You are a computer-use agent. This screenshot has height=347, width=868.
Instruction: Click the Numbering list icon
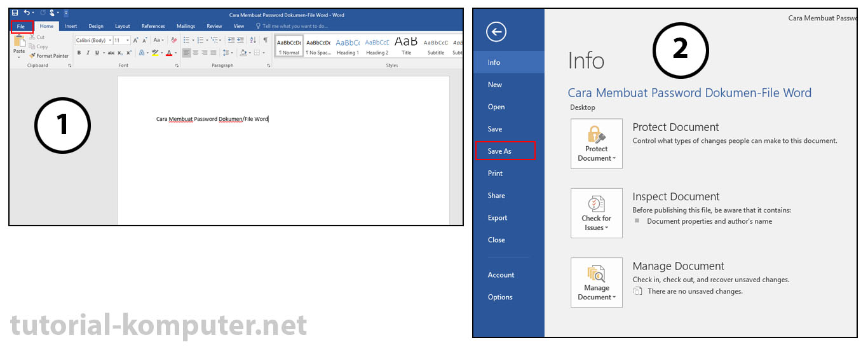click(x=200, y=40)
